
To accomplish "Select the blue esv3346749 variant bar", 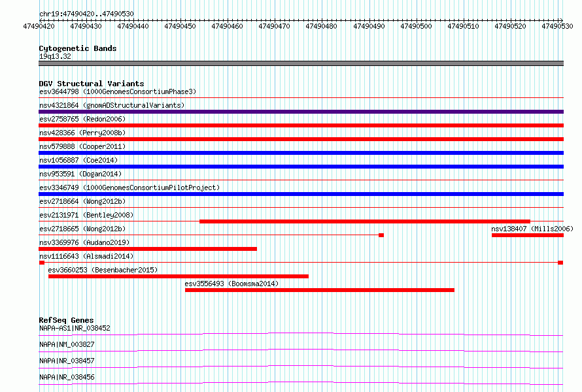I will (301, 194).
